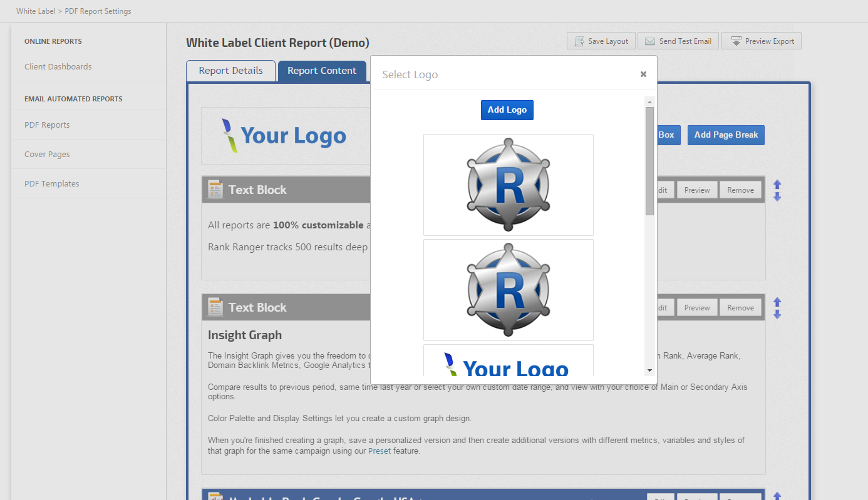Select the second silver R badge logo
Image resolution: width=868 pixels, height=500 pixels.
tap(508, 290)
